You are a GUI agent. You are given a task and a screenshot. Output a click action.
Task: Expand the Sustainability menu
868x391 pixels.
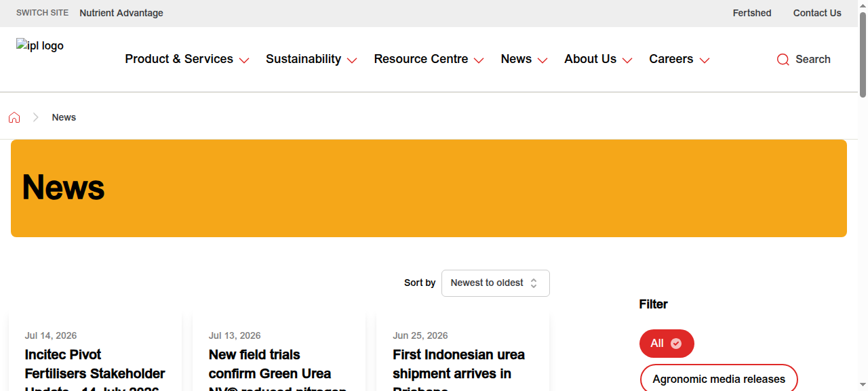click(x=311, y=59)
